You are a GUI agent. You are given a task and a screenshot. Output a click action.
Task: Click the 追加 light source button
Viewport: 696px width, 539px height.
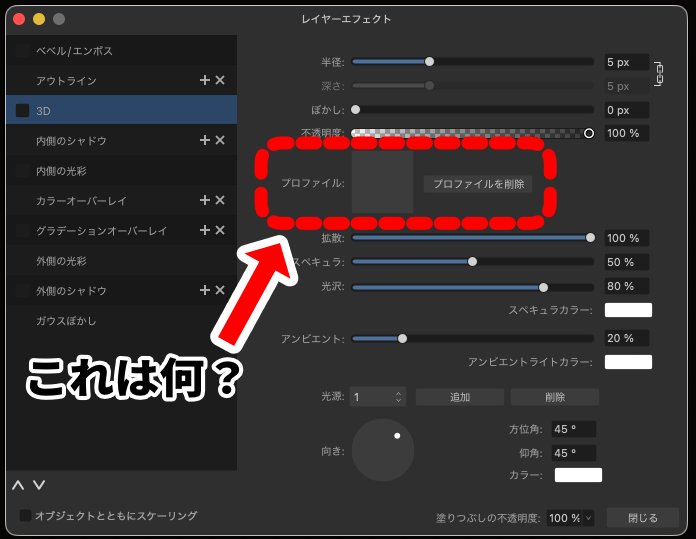click(x=459, y=396)
